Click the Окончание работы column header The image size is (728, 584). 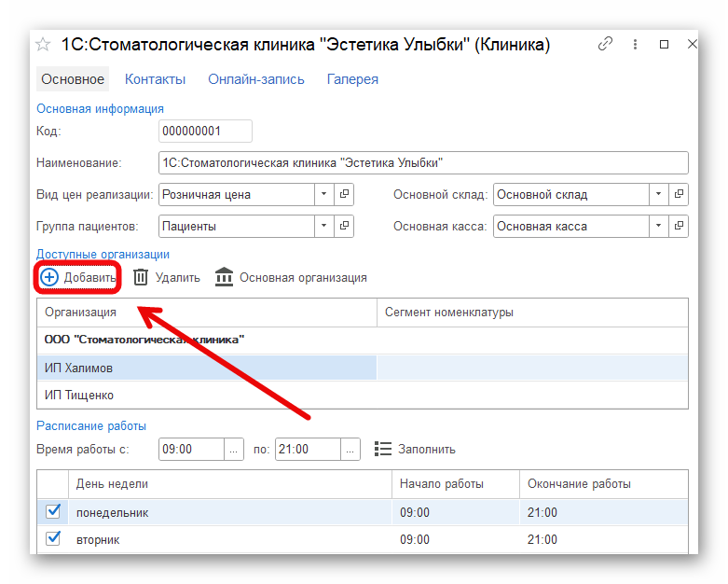click(604, 484)
